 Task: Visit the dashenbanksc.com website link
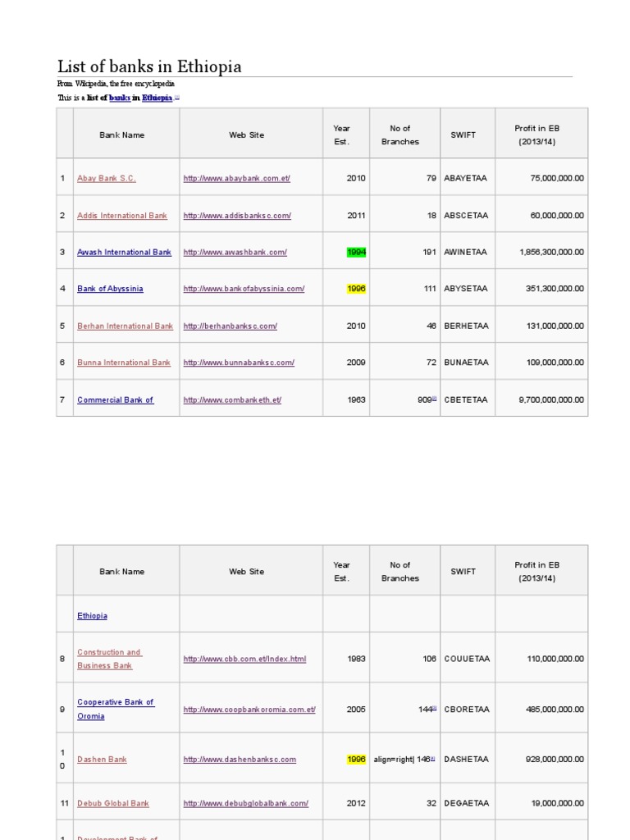pyautogui.click(x=240, y=760)
